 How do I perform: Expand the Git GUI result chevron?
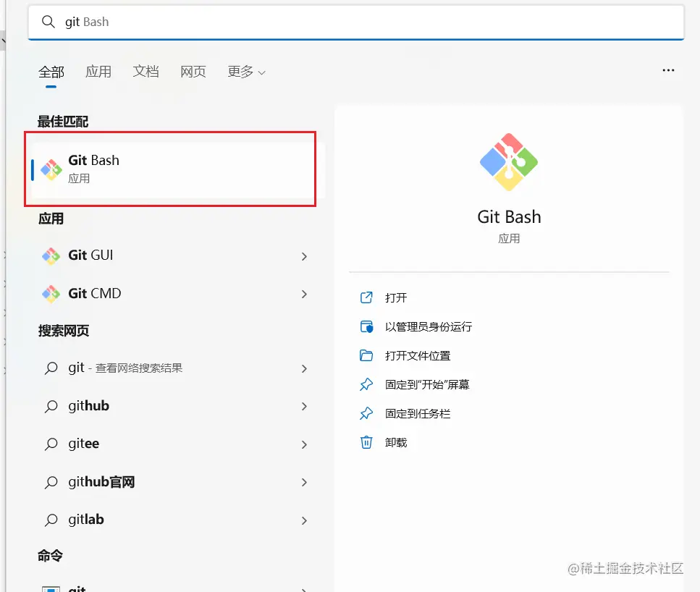[304, 256]
